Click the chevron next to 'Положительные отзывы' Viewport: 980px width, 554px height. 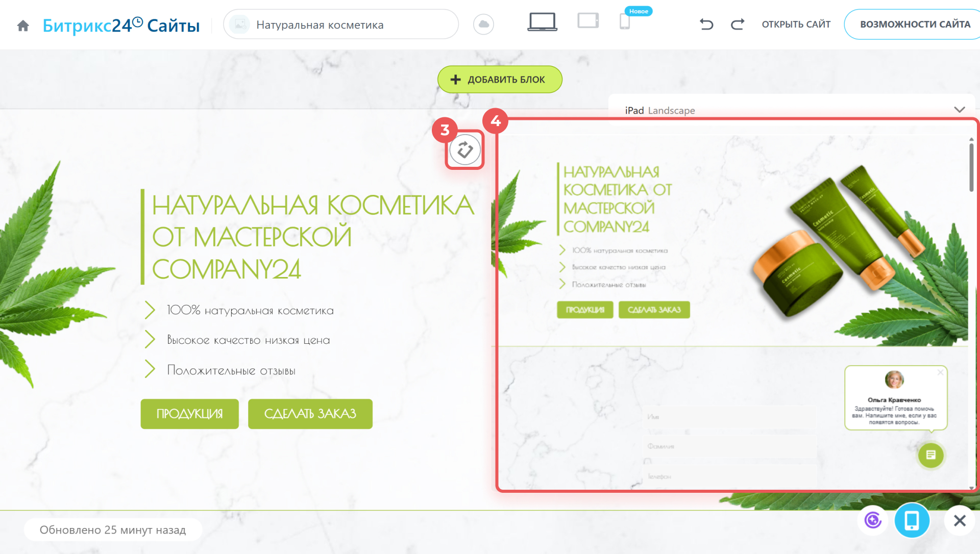tap(150, 369)
